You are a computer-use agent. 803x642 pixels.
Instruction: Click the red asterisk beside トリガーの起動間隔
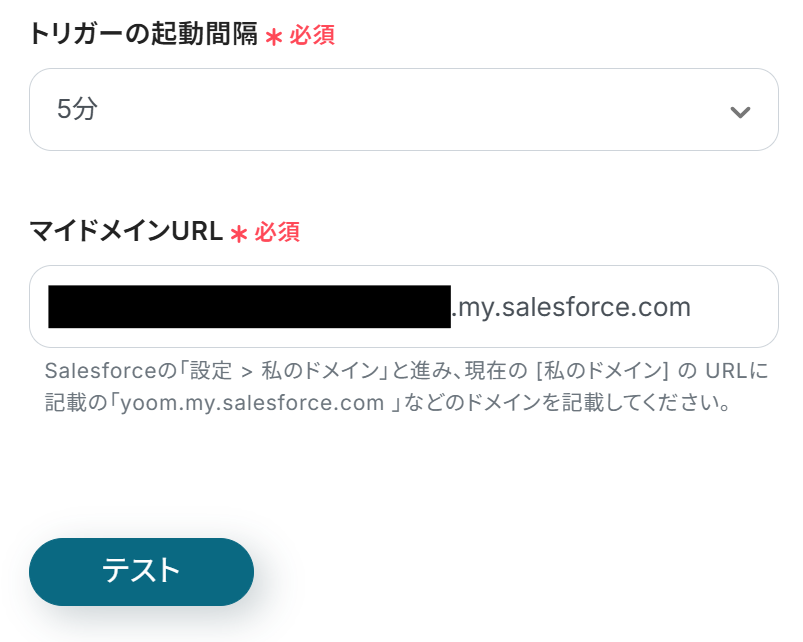[274, 37]
